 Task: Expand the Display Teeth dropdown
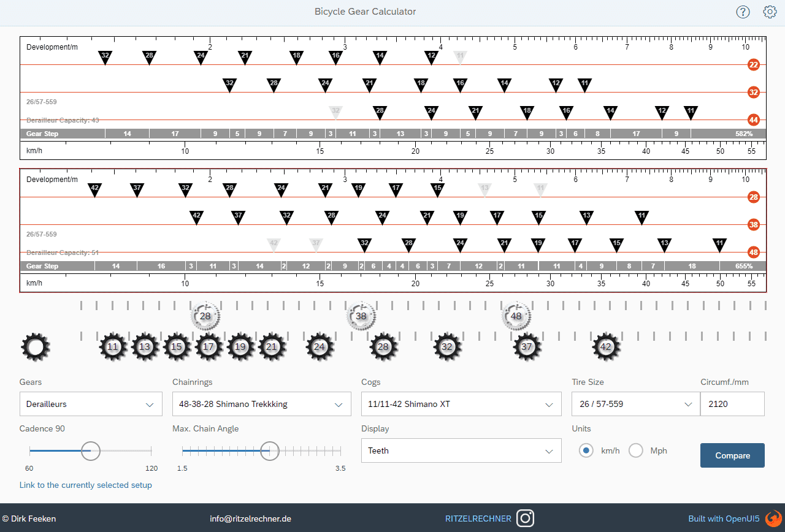461,450
